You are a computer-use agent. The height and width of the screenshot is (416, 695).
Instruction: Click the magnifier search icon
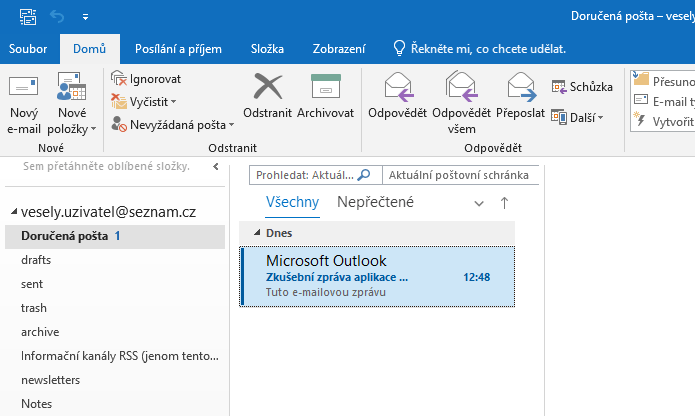364,175
